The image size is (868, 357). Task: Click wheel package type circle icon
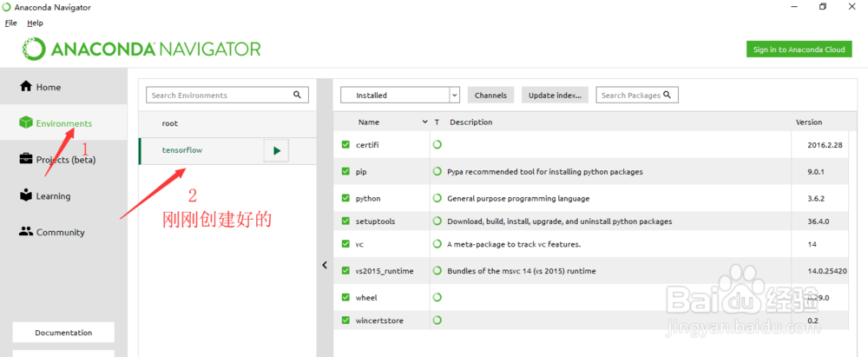(x=437, y=298)
